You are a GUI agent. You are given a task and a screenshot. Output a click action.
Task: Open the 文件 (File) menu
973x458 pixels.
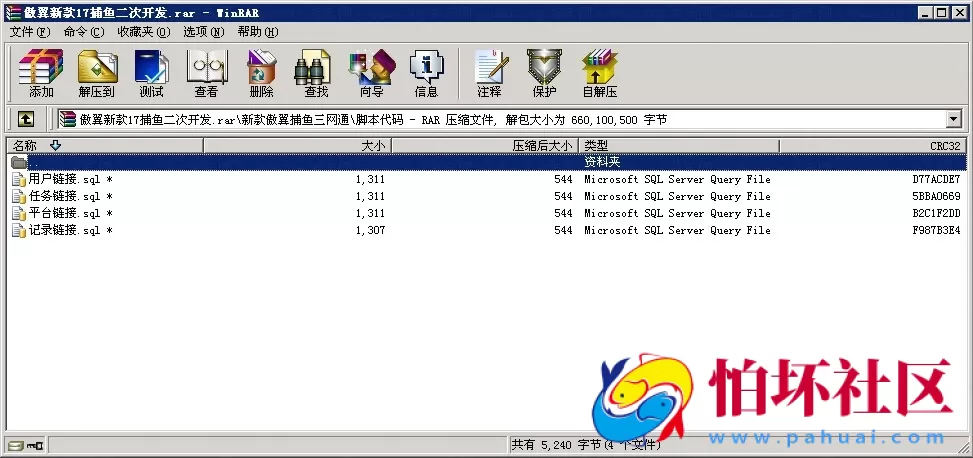pyautogui.click(x=29, y=32)
